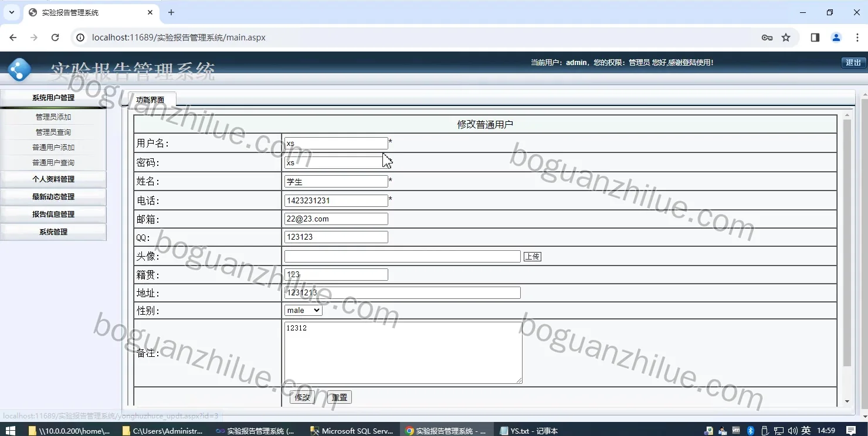
Task: Click the safely remove hardware tray icon
Action: click(764, 431)
